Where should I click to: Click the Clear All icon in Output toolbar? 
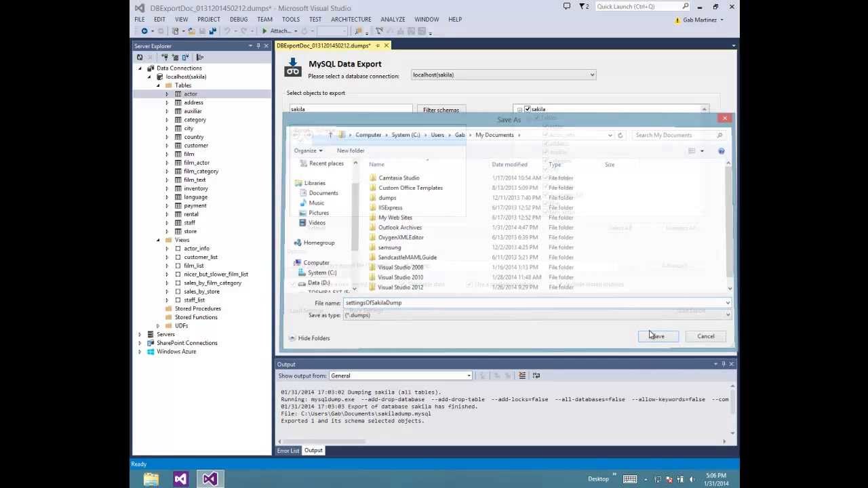[522, 375]
